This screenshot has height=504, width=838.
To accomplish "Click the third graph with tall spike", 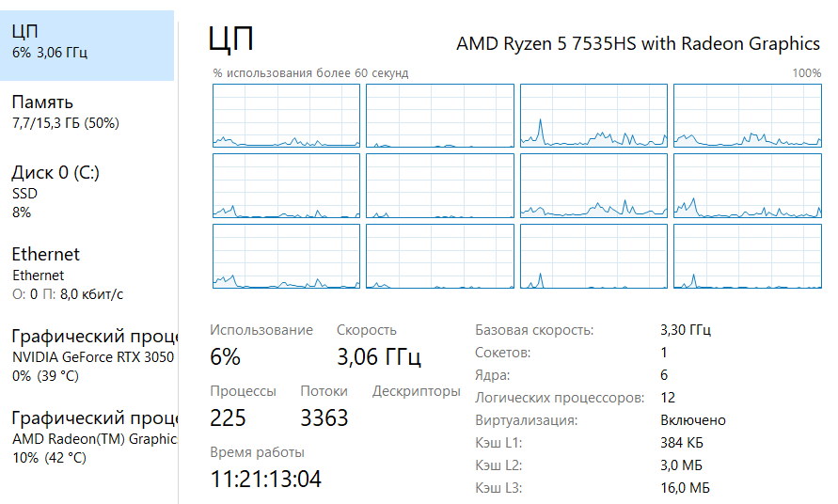I will click(593, 116).
